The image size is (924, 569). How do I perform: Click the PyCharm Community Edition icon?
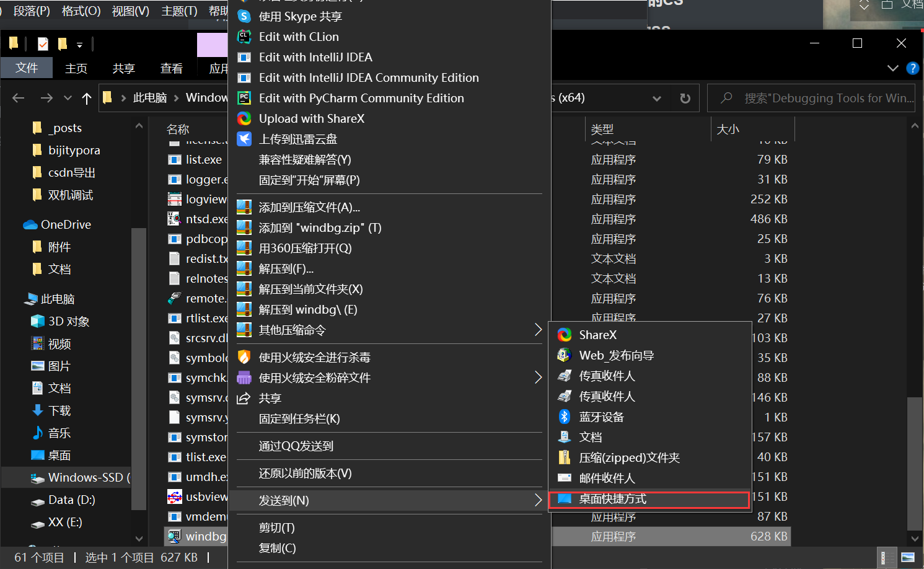[244, 98]
